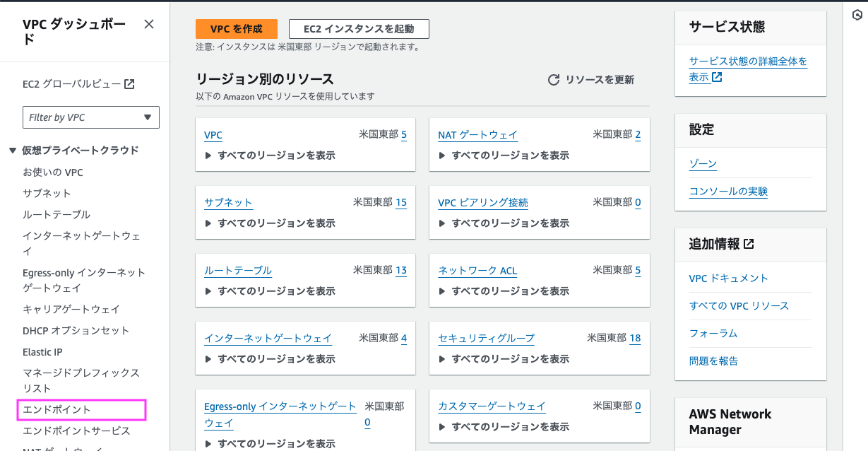Select サブネット in the sidebar

pyautogui.click(x=47, y=193)
